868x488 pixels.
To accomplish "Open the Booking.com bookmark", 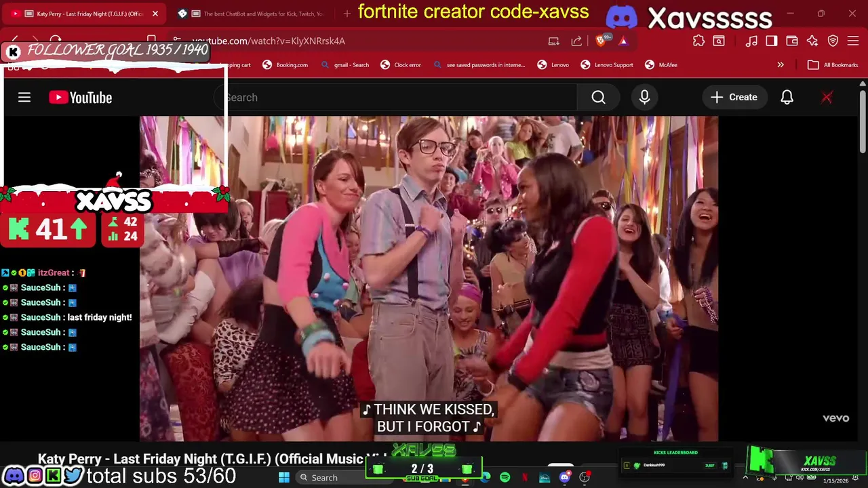I will (285, 65).
